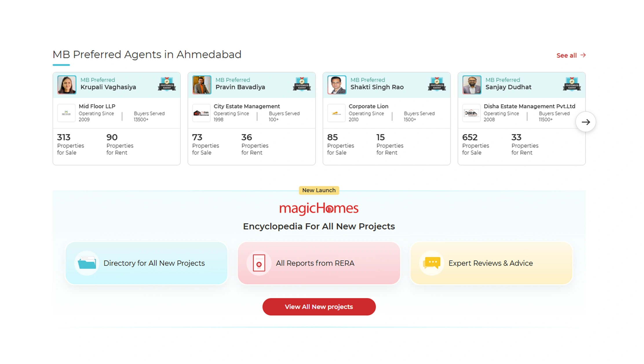Open City Estate Management company name
The height and width of the screenshot is (364, 644).
click(247, 106)
